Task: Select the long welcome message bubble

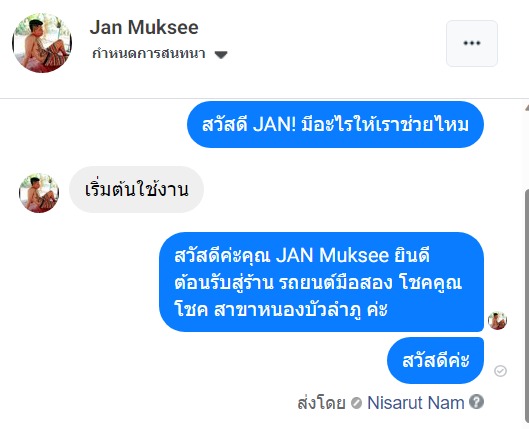Action: click(321, 282)
